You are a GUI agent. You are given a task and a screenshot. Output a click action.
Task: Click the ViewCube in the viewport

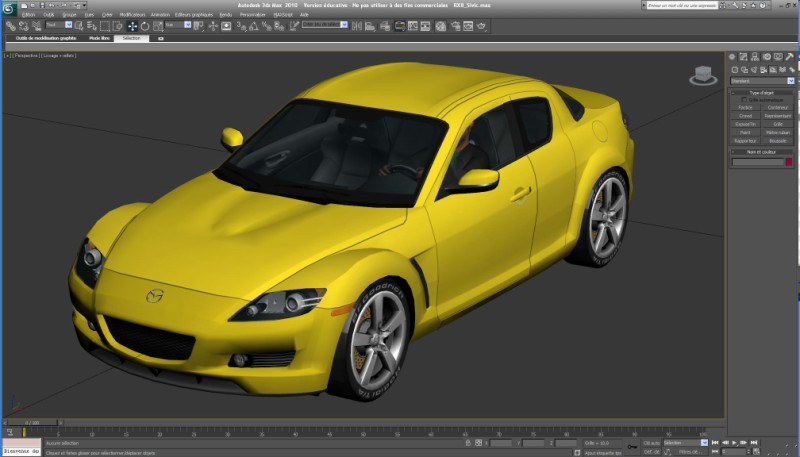point(704,75)
